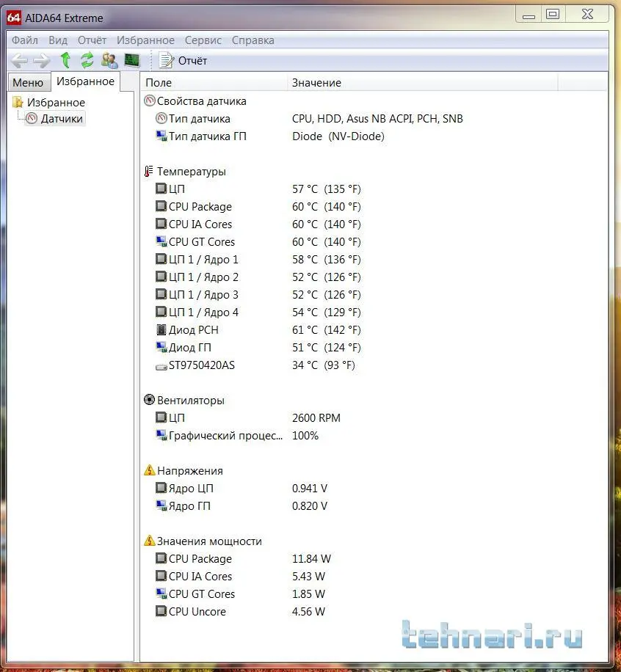Viewport: 621px width, 672px height.
Task: Open the Сервис menu
Action: coord(203,40)
